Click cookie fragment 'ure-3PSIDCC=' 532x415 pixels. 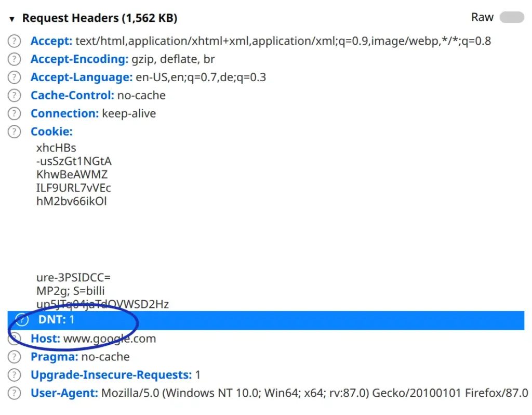coord(74,278)
